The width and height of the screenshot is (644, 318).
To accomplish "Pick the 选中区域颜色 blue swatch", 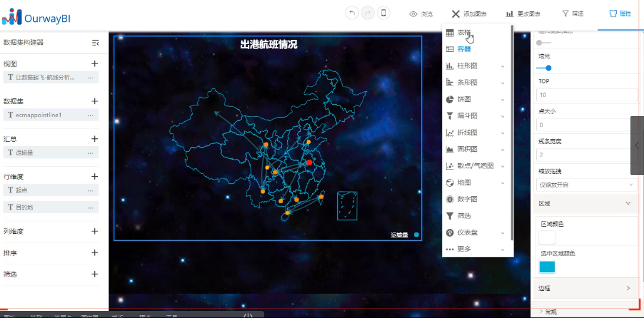I will click(x=547, y=267).
